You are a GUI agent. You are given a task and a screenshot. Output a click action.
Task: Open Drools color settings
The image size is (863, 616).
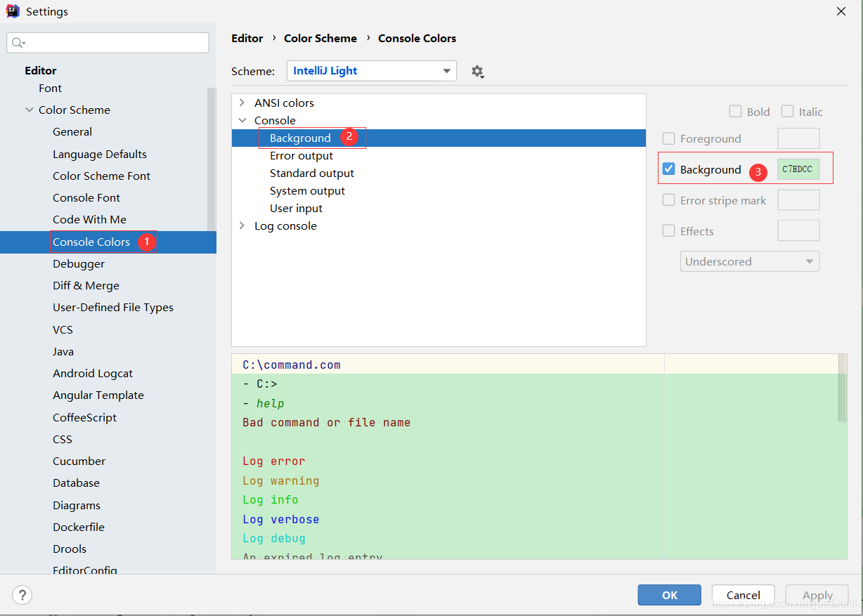click(x=70, y=549)
